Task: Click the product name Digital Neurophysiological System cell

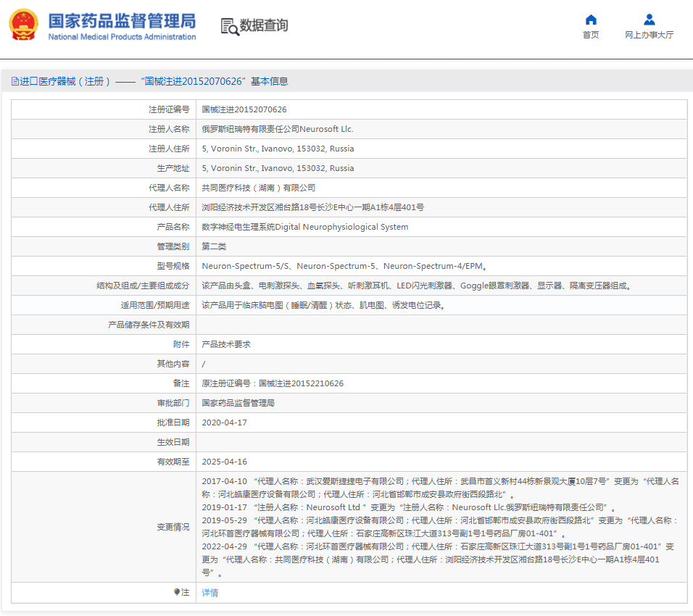Action: pos(304,227)
